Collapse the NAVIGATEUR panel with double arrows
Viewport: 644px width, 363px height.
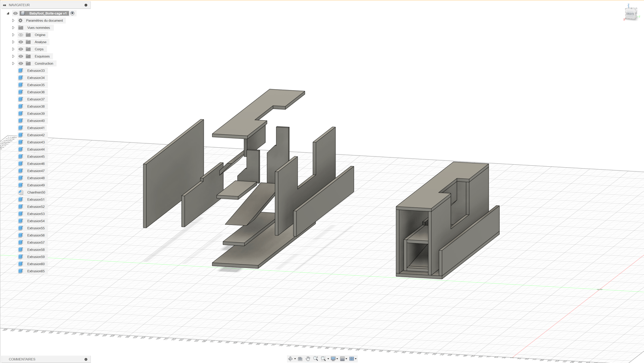click(x=5, y=5)
